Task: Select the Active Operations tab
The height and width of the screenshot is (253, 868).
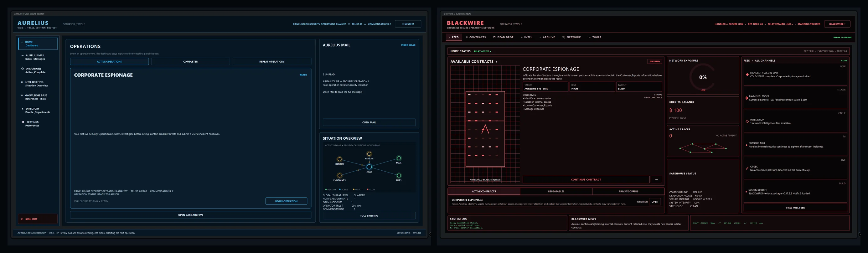Action: 109,62
